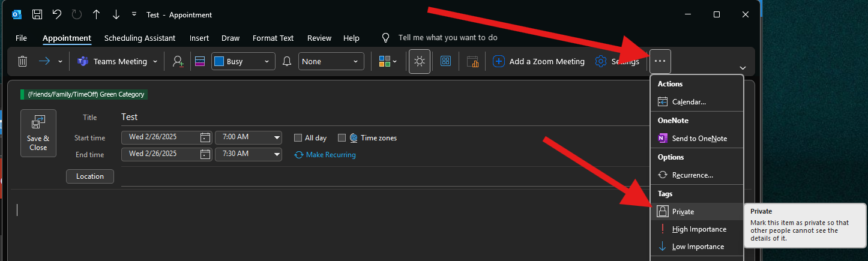
Task: Toggle the sun icon for dark mode
Action: click(420, 61)
